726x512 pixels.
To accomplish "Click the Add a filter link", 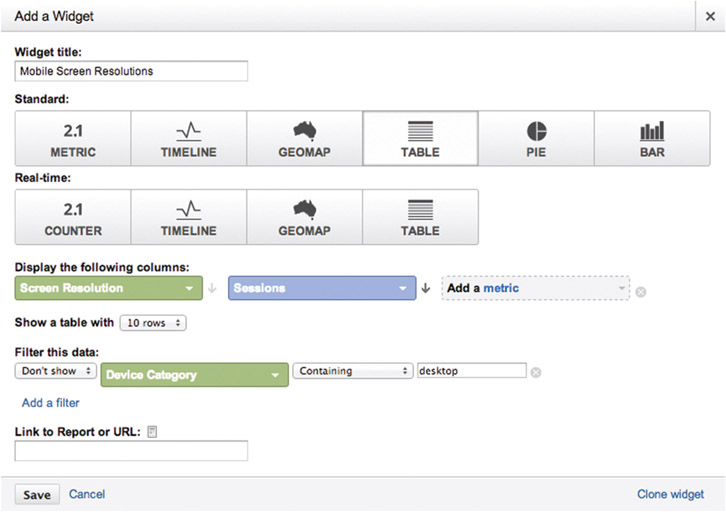I will [50, 403].
